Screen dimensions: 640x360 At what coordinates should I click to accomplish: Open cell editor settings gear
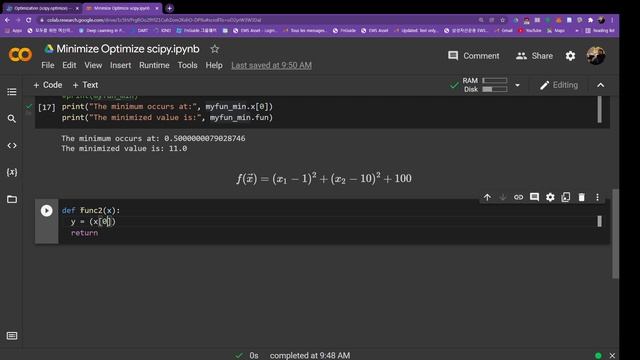point(550,198)
